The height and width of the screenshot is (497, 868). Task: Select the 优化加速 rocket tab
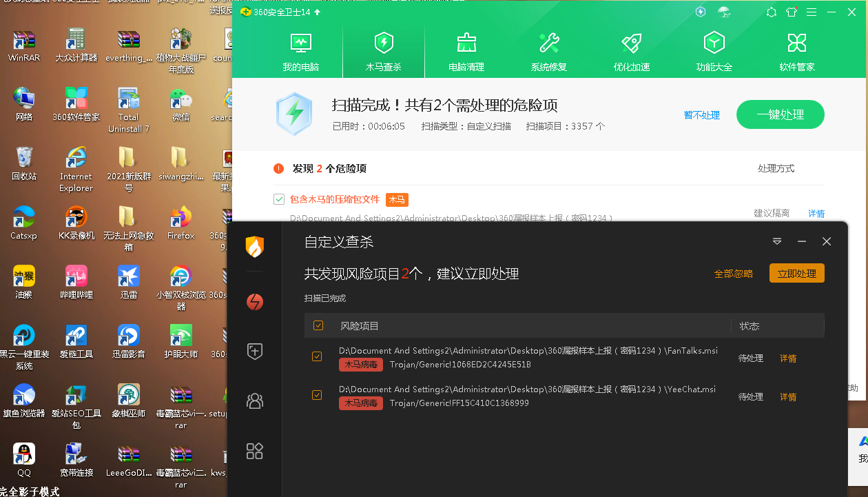(x=632, y=52)
